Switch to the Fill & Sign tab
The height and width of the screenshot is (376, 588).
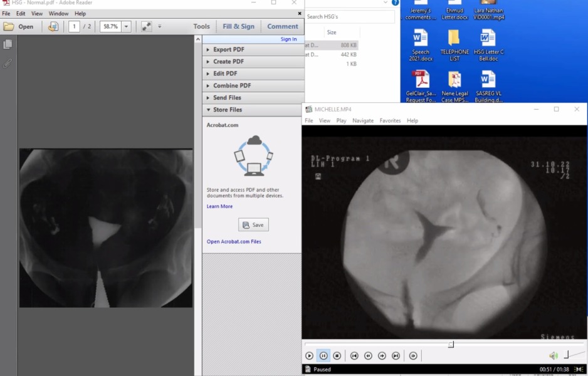point(238,26)
